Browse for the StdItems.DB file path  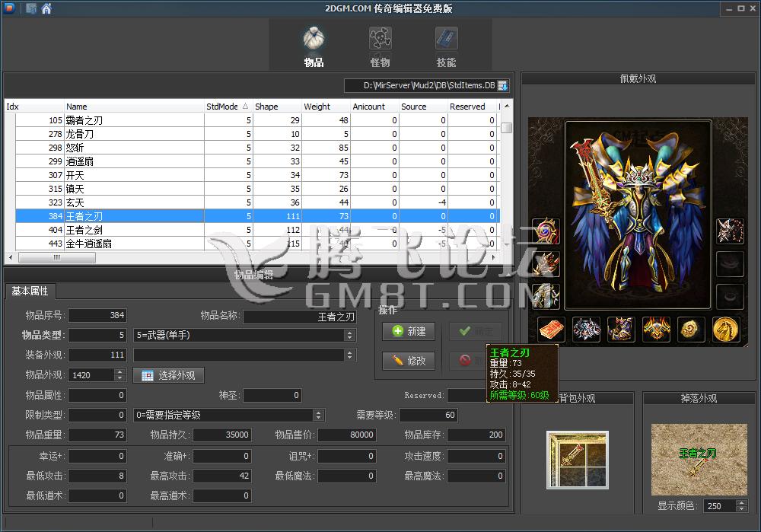(x=503, y=86)
